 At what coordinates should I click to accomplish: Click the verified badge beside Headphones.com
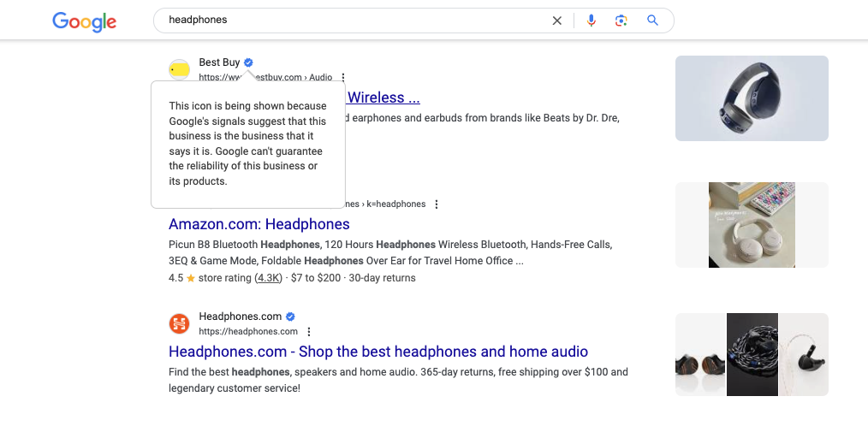[x=291, y=317]
